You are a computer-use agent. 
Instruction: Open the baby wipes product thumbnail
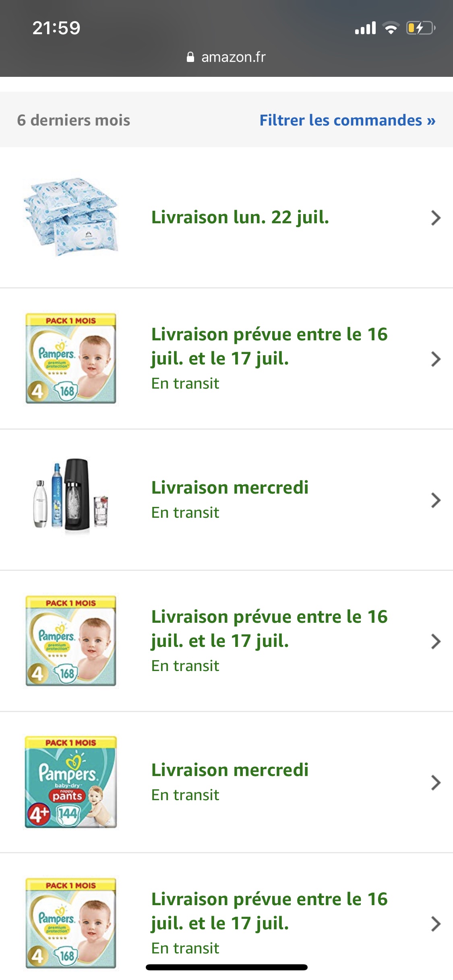(71, 217)
